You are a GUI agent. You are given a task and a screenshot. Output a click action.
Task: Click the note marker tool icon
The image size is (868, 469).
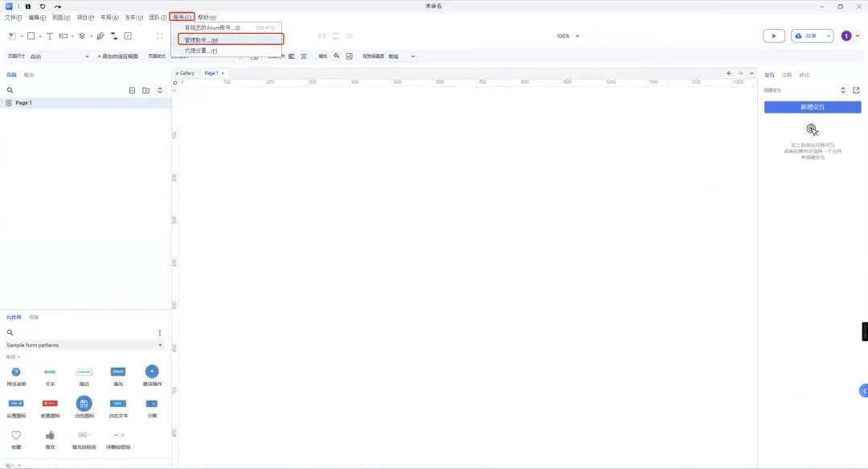[x=128, y=36]
